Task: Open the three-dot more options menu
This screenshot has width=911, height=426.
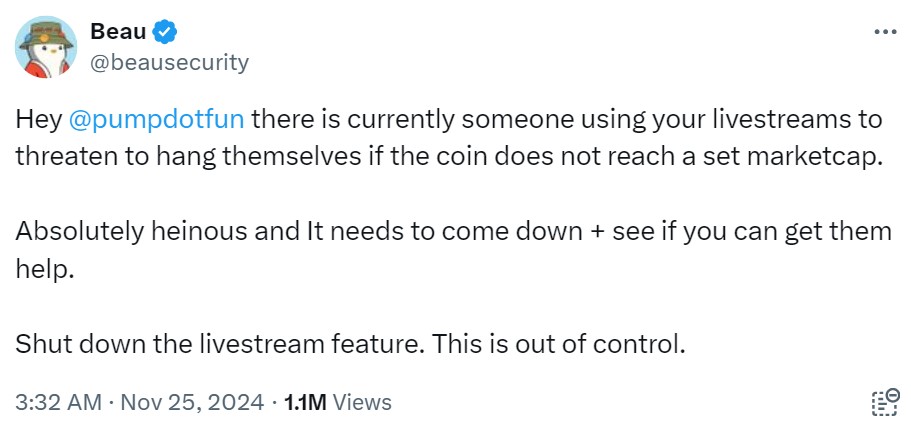Action: pyautogui.click(x=885, y=32)
